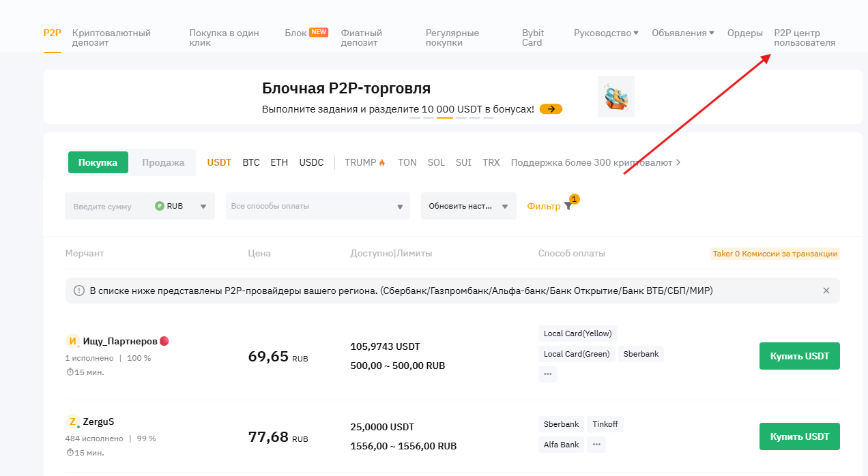Open Поддержка более 300 криптовалют link

pos(595,162)
